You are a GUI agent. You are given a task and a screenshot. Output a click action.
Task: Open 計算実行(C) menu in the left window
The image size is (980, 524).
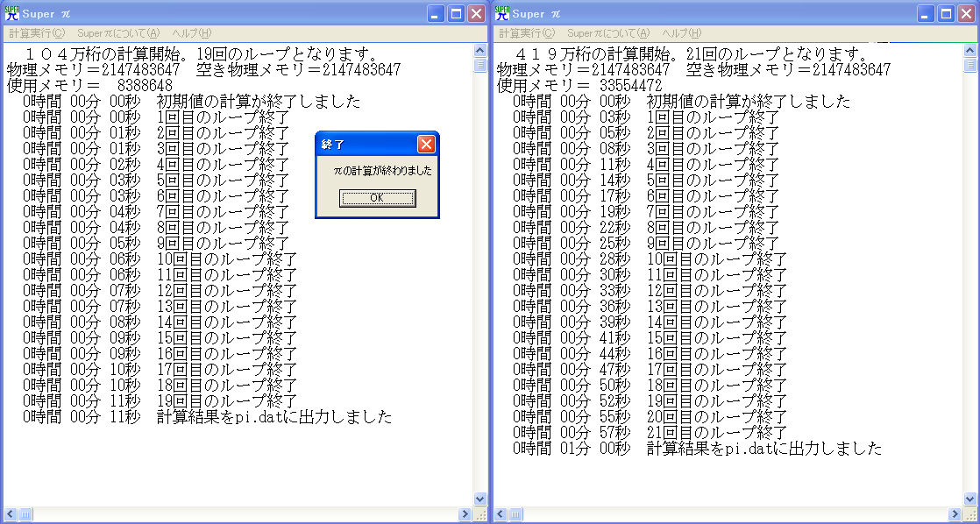click(x=36, y=33)
